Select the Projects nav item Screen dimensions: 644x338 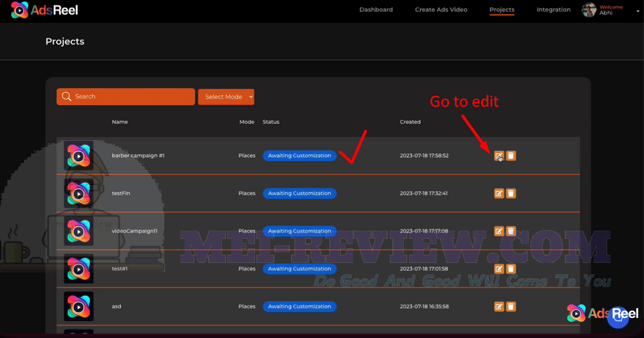(x=502, y=9)
